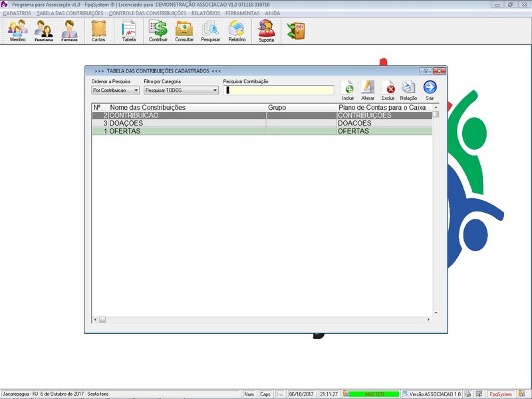The height and width of the screenshot is (399, 532).
Task: Click the 21:11:27 clock in status bar
Action: 329,394
